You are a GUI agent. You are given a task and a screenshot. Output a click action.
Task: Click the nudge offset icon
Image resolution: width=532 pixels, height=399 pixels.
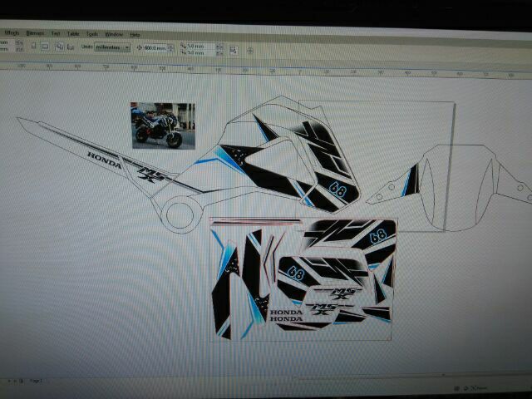140,48
